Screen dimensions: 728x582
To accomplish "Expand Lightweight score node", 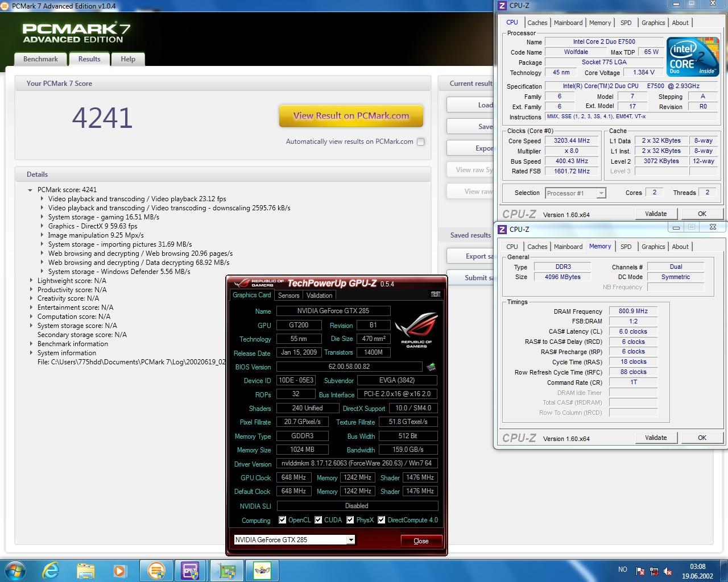I will click(31, 281).
